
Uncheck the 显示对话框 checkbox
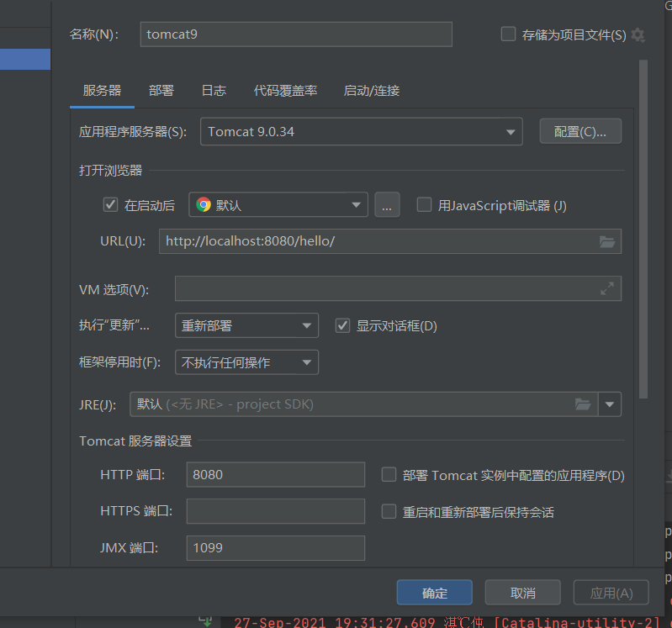tap(342, 325)
